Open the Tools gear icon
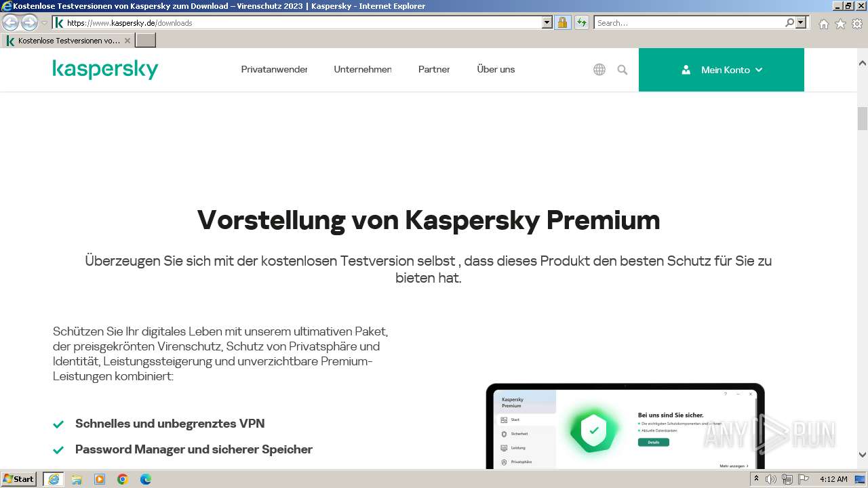Screen dimensions: 868x488 click(x=857, y=24)
